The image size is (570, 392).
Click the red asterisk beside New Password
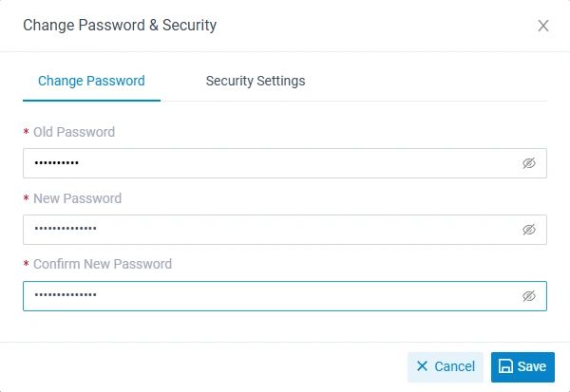click(27, 199)
